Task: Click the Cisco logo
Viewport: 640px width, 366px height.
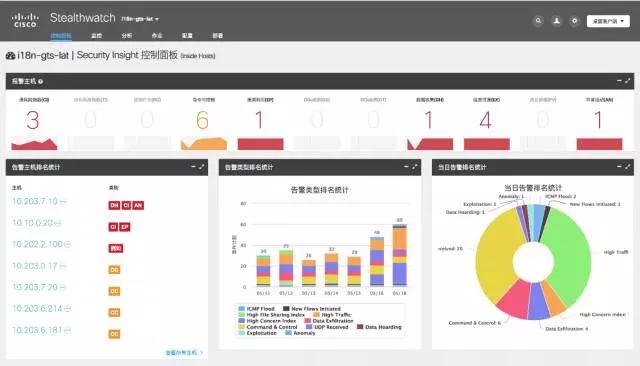Action: tap(25, 20)
